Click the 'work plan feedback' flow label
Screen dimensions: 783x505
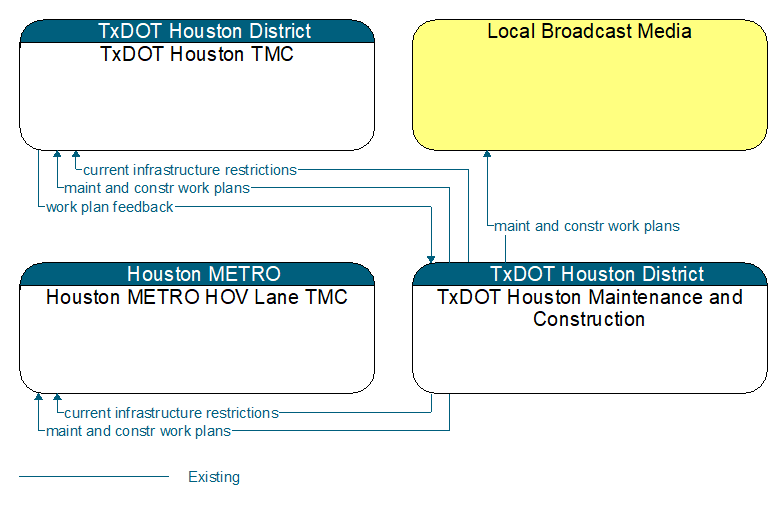coord(109,207)
